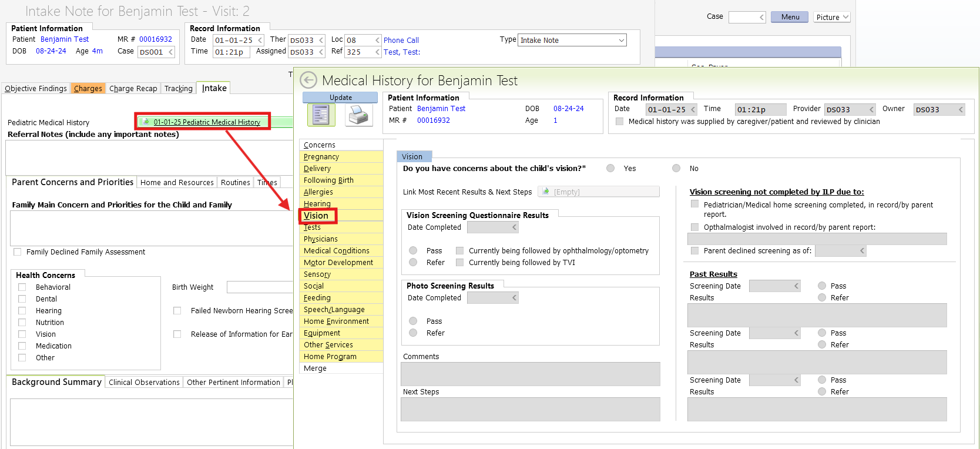
Task: Switch to the Charges tab
Action: pos(88,88)
